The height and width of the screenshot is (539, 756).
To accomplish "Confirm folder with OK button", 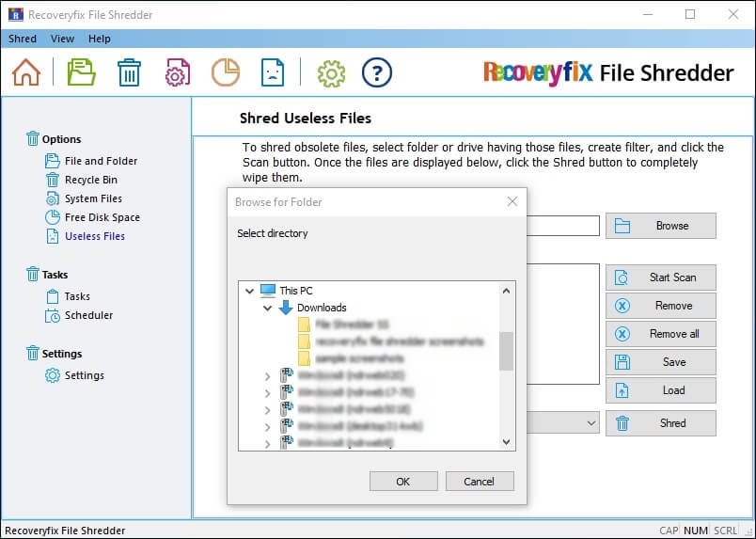I will coord(403,481).
